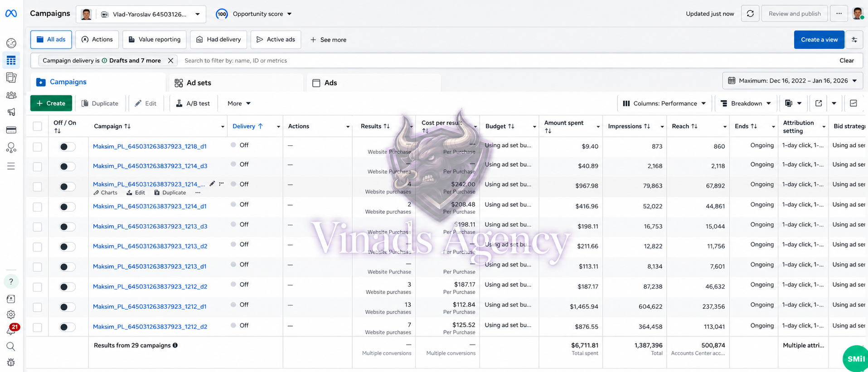Click the inline Duplicate action under hovered campaign
Image resolution: width=868 pixels, height=372 pixels.
(170, 193)
